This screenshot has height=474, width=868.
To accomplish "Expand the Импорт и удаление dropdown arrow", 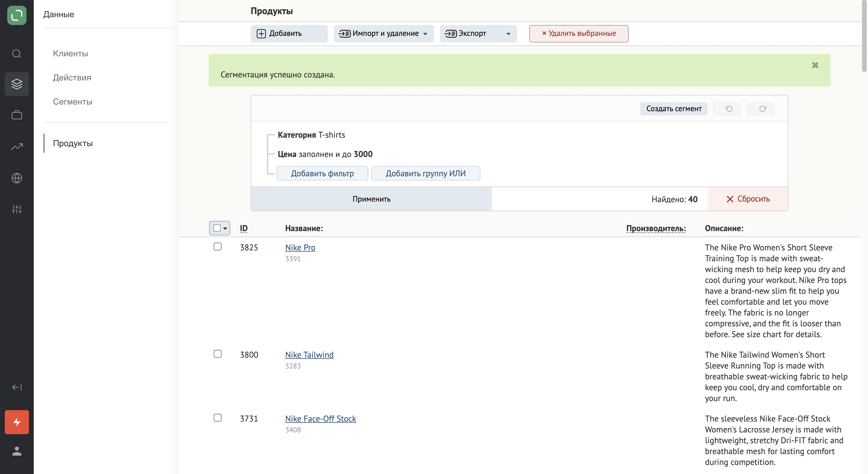I will [425, 34].
